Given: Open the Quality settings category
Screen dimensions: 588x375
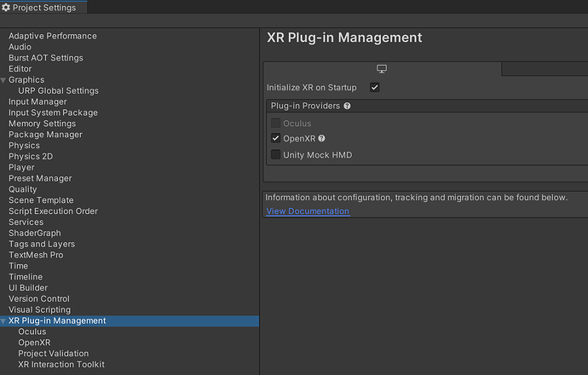Looking at the screenshot, I should (x=23, y=190).
